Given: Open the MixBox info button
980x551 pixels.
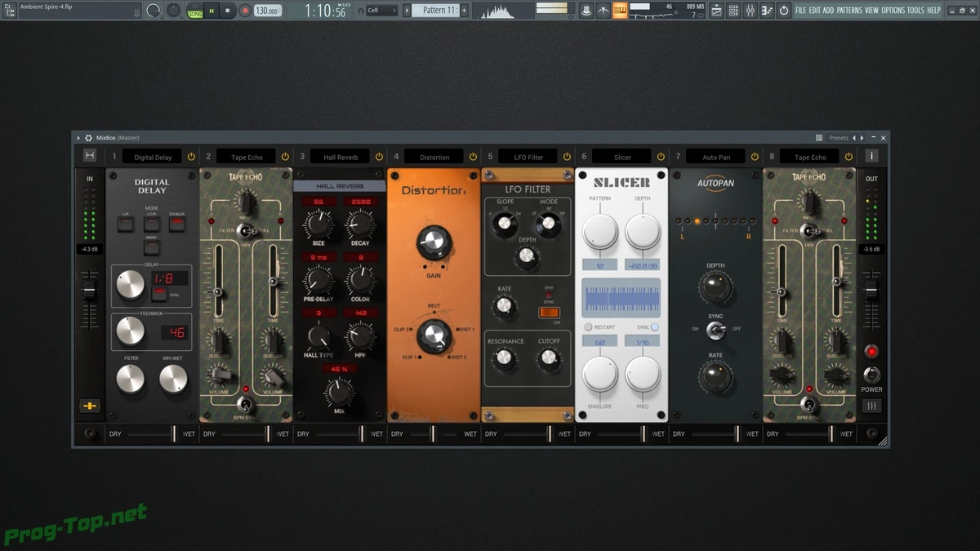Looking at the screenshot, I should (871, 156).
